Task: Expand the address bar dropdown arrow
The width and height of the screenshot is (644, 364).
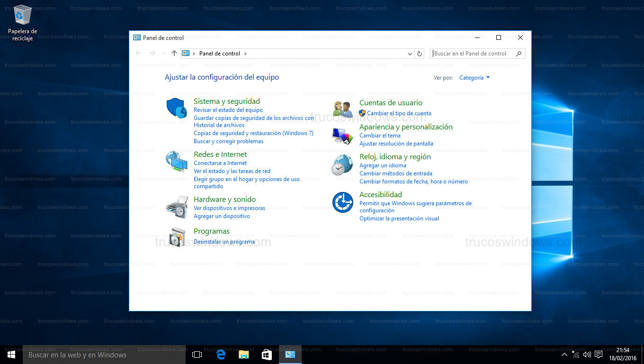Action: 410,54
